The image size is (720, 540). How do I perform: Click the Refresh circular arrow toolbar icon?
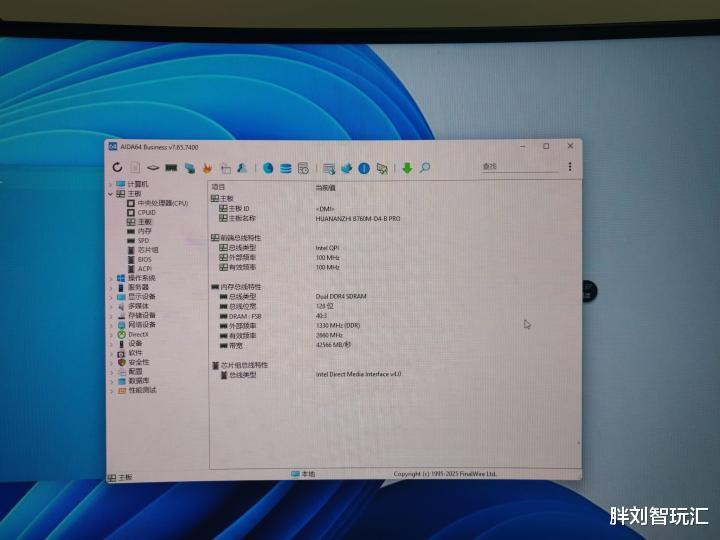[x=118, y=168]
